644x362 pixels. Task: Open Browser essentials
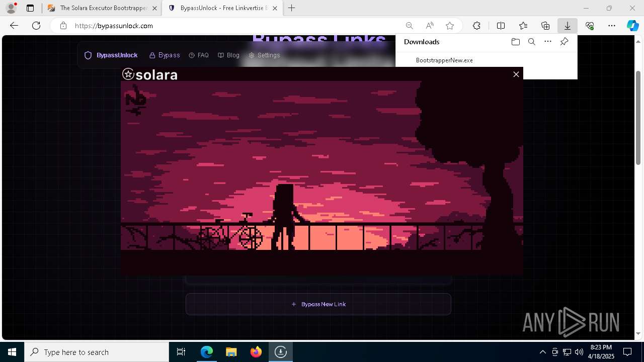[x=590, y=26]
